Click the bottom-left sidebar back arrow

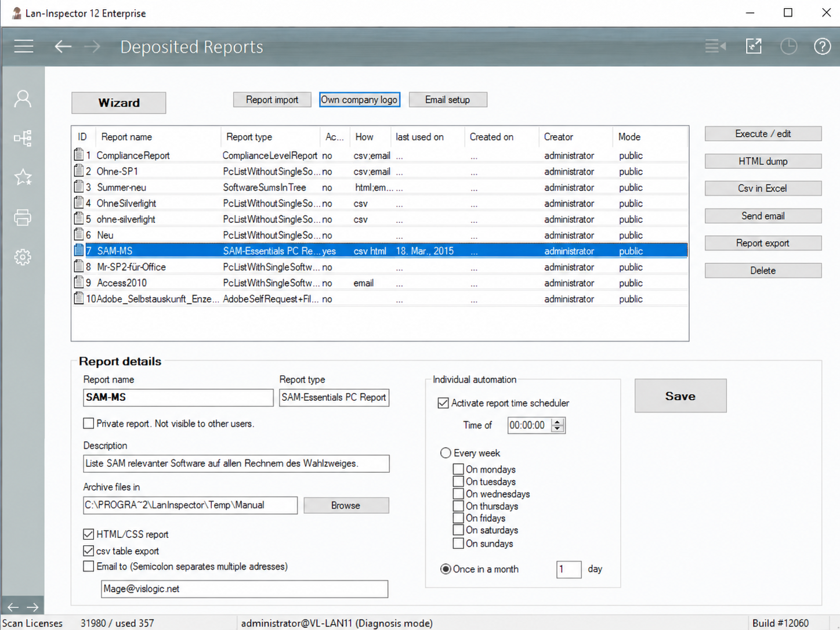click(13, 607)
